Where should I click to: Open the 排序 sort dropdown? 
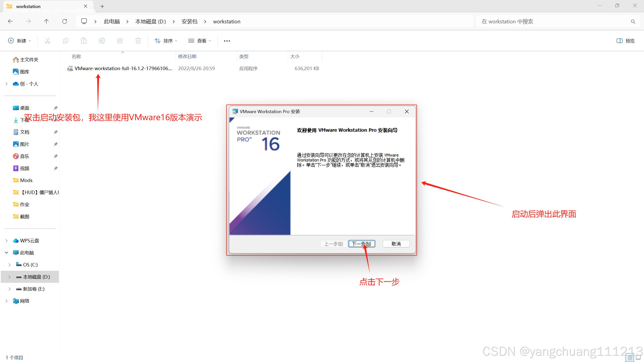point(166,41)
